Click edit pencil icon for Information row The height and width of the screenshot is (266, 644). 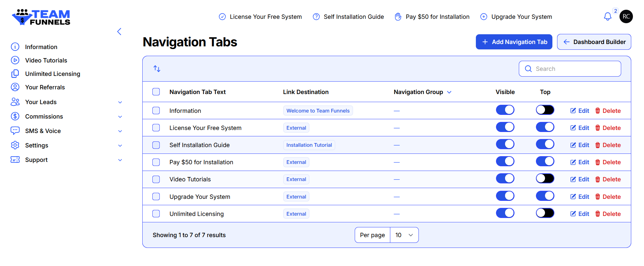[x=573, y=111]
